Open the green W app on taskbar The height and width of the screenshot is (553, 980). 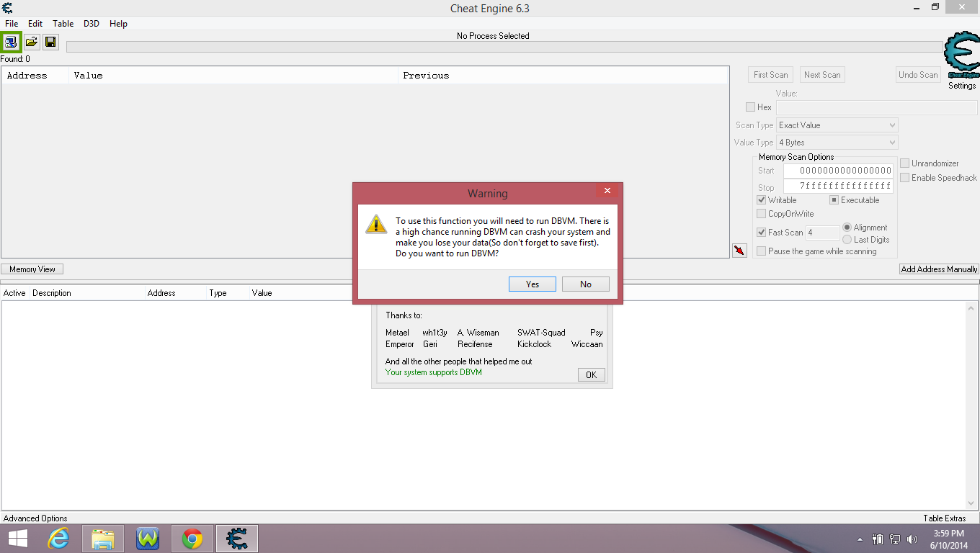[x=148, y=539]
